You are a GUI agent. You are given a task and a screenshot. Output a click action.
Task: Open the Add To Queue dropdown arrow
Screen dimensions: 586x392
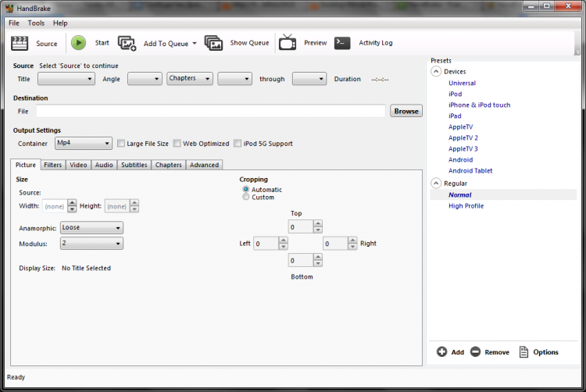[195, 43]
